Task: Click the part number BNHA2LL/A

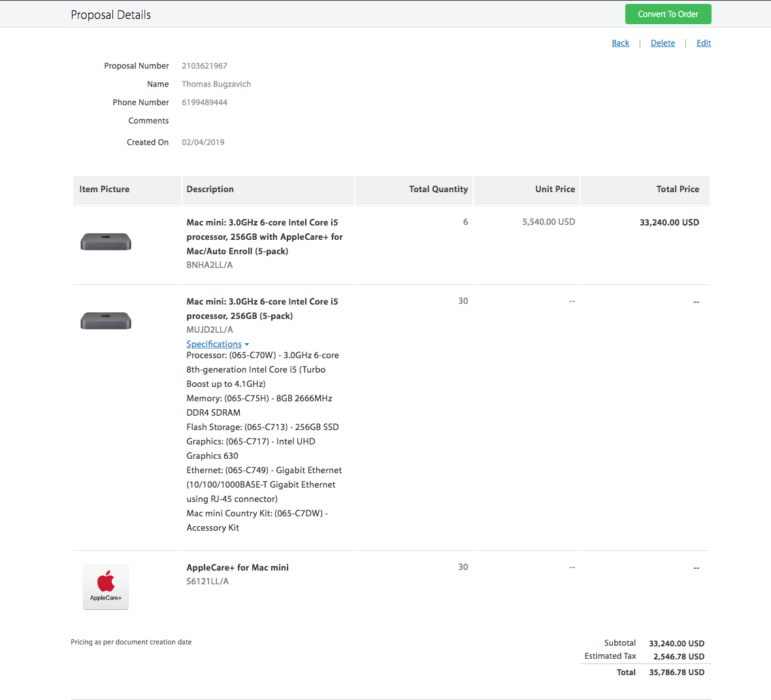Action: (210, 265)
